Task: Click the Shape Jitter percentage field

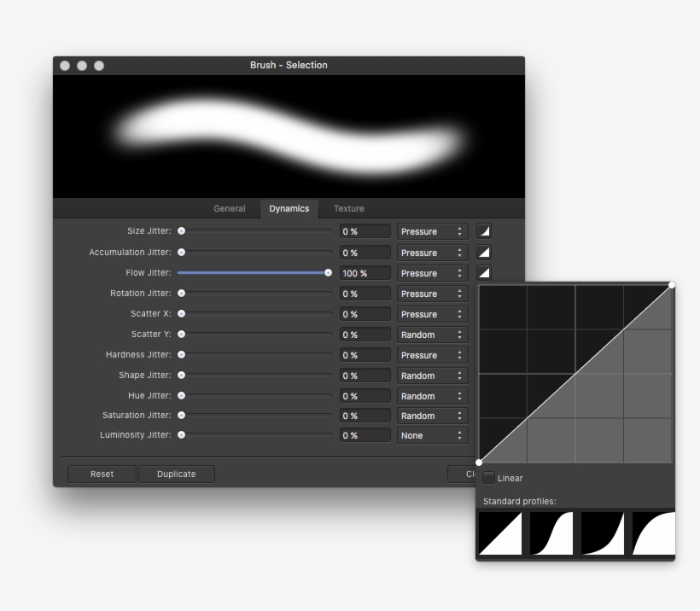Action: tap(365, 375)
